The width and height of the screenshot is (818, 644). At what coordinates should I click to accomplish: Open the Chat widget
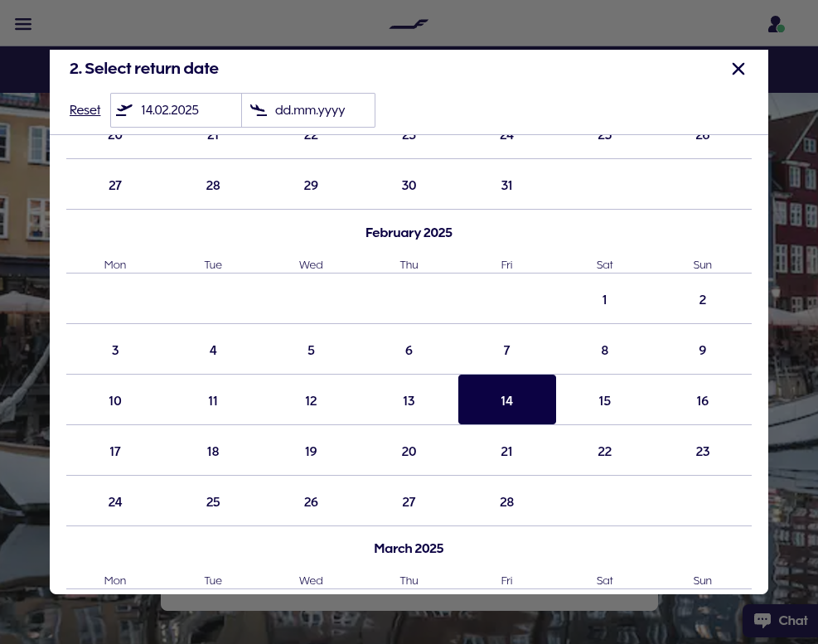point(781,621)
